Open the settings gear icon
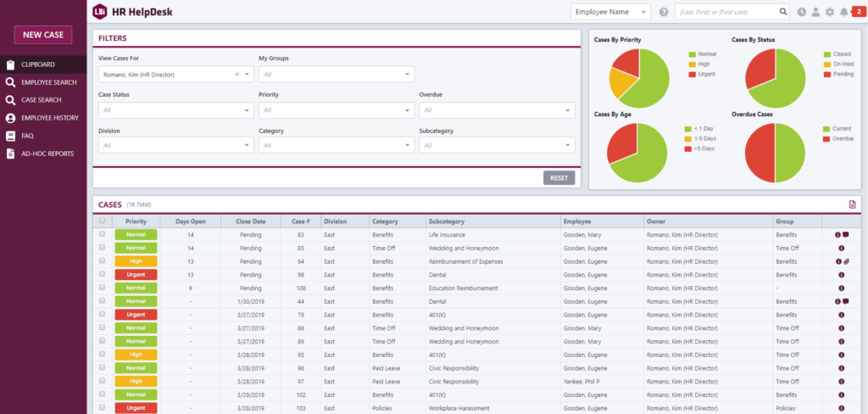Screen dimensions: 868x414 pos(830,12)
